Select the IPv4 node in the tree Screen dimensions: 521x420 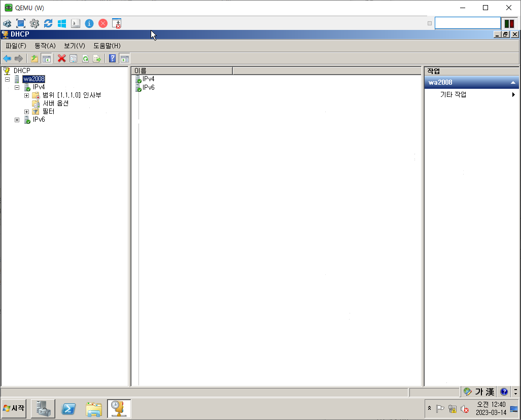click(x=39, y=87)
